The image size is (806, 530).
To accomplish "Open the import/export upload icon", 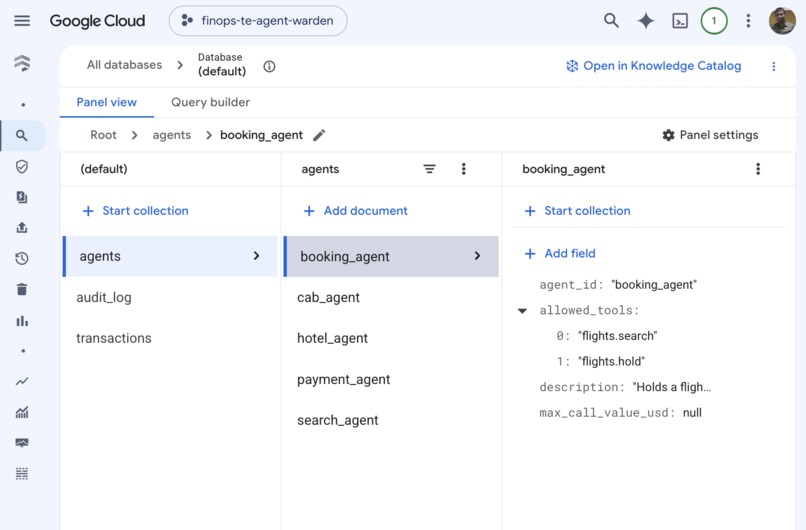I will point(22,228).
